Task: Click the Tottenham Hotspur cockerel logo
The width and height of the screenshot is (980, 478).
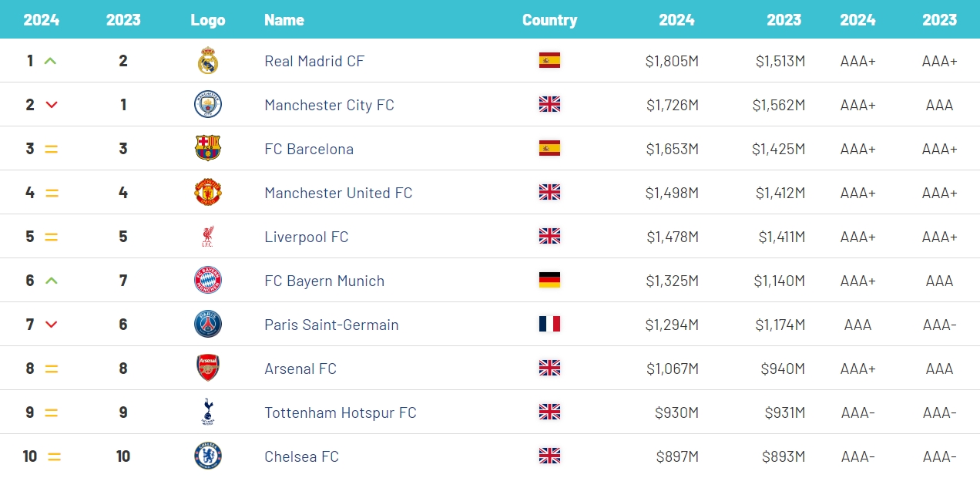Action: coord(208,412)
